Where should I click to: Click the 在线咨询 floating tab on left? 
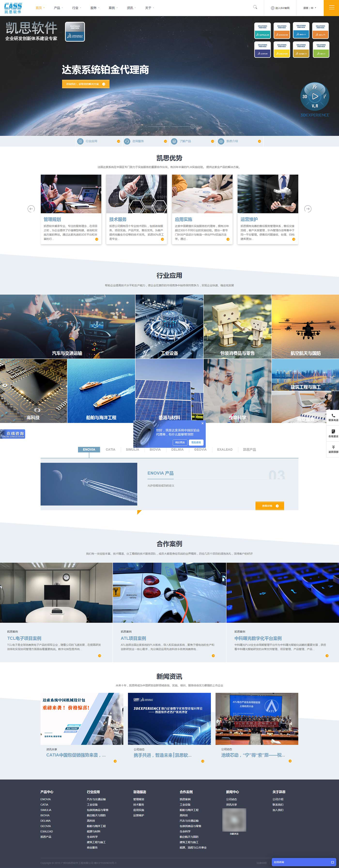click(13, 434)
